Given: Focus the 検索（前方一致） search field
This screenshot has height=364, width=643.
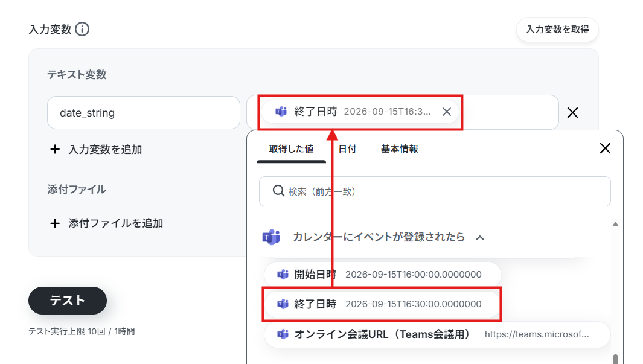Looking at the screenshot, I should click(x=435, y=191).
